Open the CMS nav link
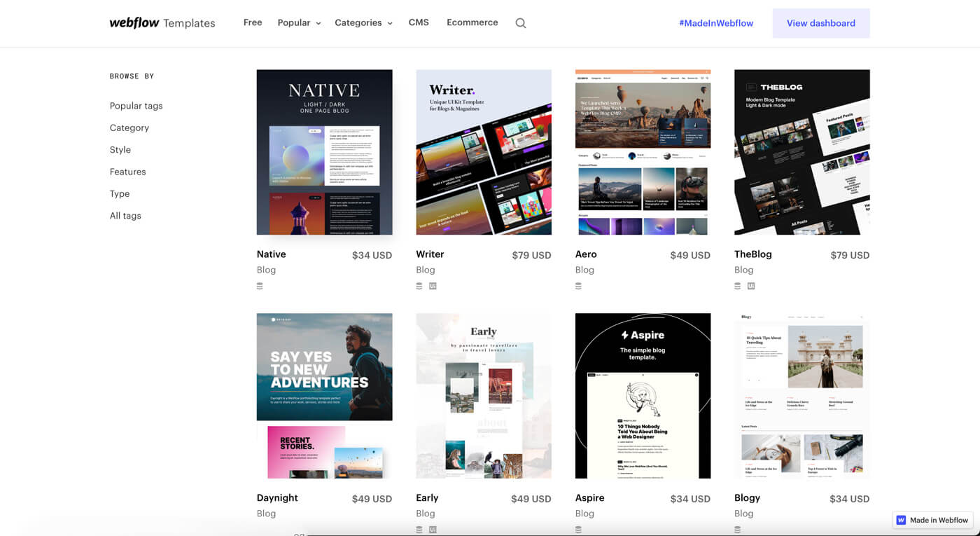Image resolution: width=980 pixels, height=536 pixels. coord(419,22)
